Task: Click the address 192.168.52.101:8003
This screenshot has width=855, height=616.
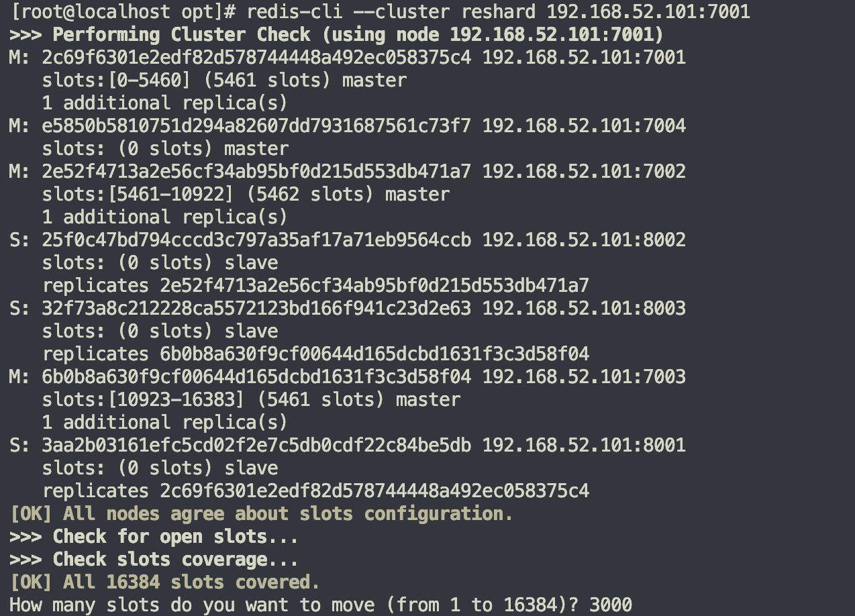Action: point(584,308)
